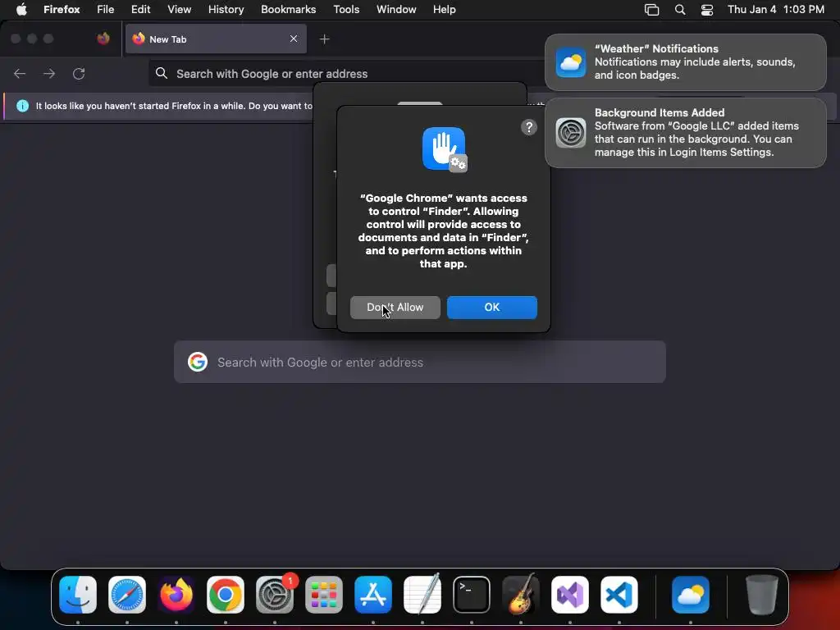The image size is (840, 630).
Task: Click the Google logo in search box
Action: [x=197, y=362]
